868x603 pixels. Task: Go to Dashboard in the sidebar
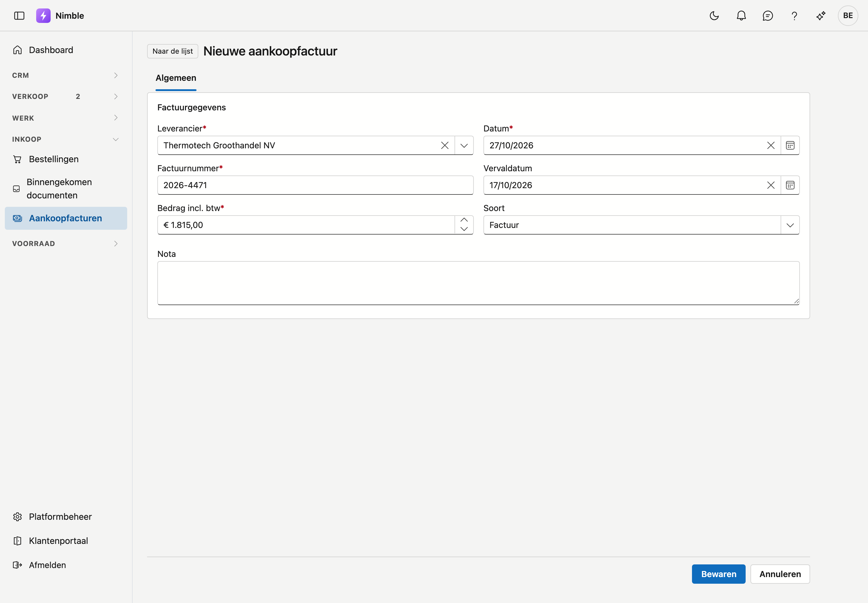coord(66,50)
